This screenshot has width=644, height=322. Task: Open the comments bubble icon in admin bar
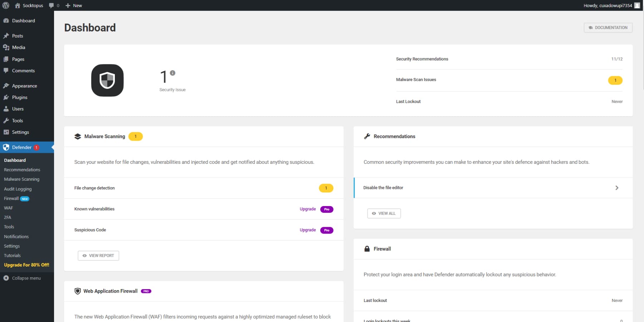(52, 5)
